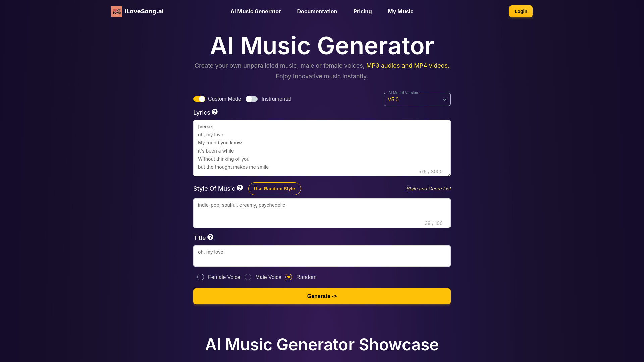644x362 pixels.
Task: Enable the Instrumental toggle switch
Action: pyautogui.click(x=252, y=99)
